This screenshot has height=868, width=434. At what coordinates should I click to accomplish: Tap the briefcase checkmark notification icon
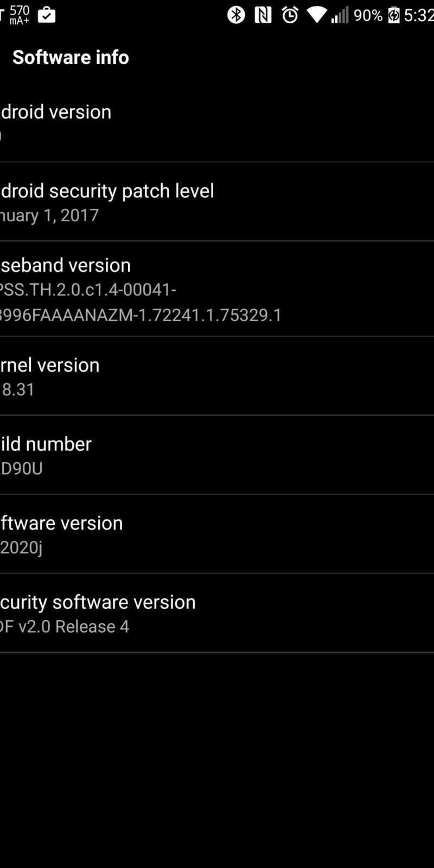point(47,15)
